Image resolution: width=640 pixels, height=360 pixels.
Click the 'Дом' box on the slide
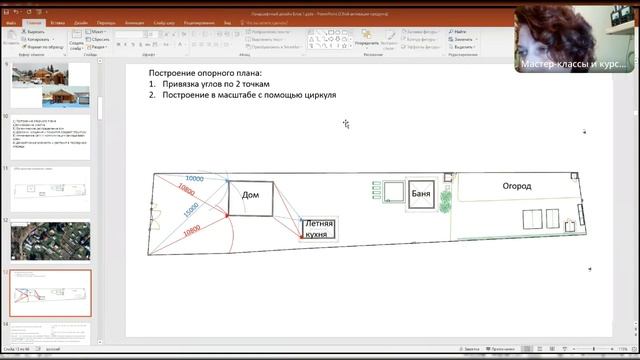(251, 198)
